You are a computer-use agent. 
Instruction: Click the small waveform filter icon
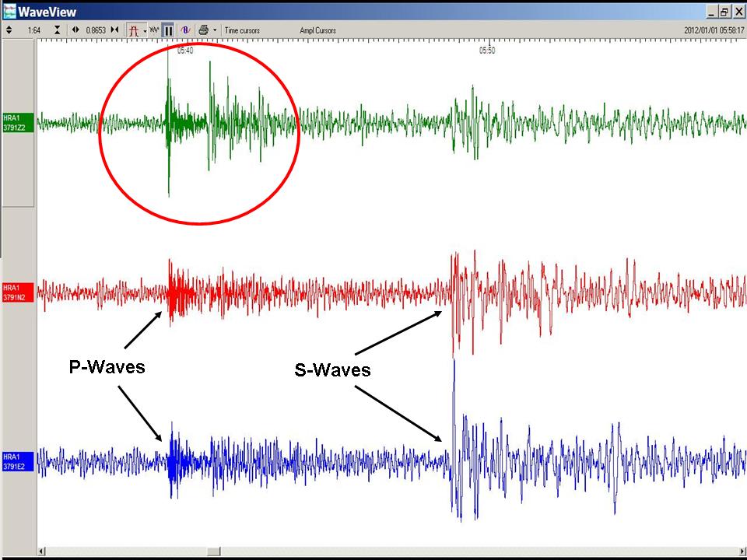(154, 30)
